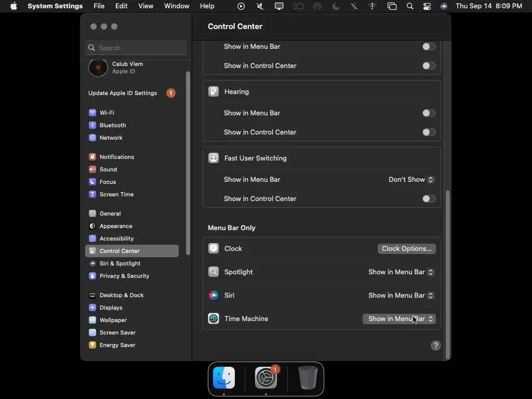Open the Edit menu
Viewport: 532px width, 399px height.
click(121, 6)
